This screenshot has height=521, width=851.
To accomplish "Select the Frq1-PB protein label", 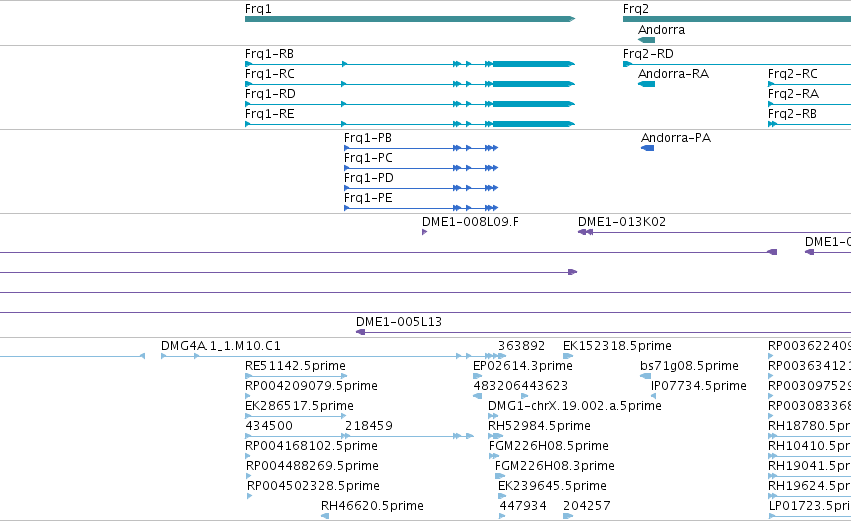I will [x=368, y=138].
